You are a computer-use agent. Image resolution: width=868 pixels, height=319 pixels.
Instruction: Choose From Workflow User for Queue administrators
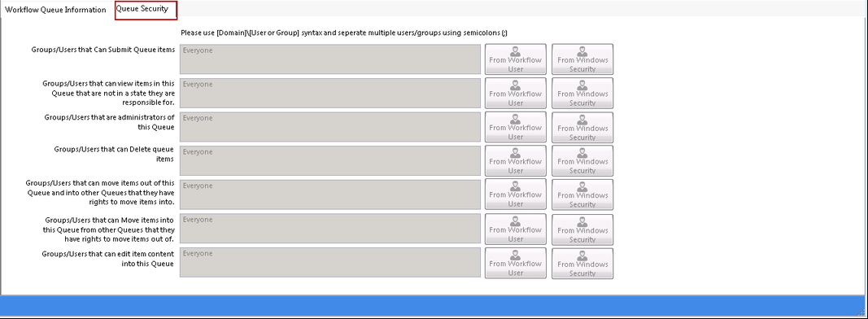[516, 127]
